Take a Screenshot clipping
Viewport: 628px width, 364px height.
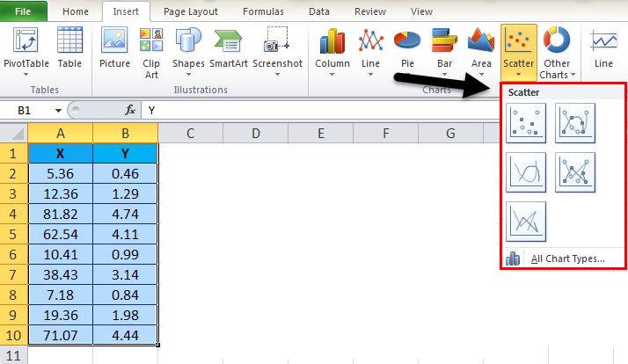tap(277, 50)
